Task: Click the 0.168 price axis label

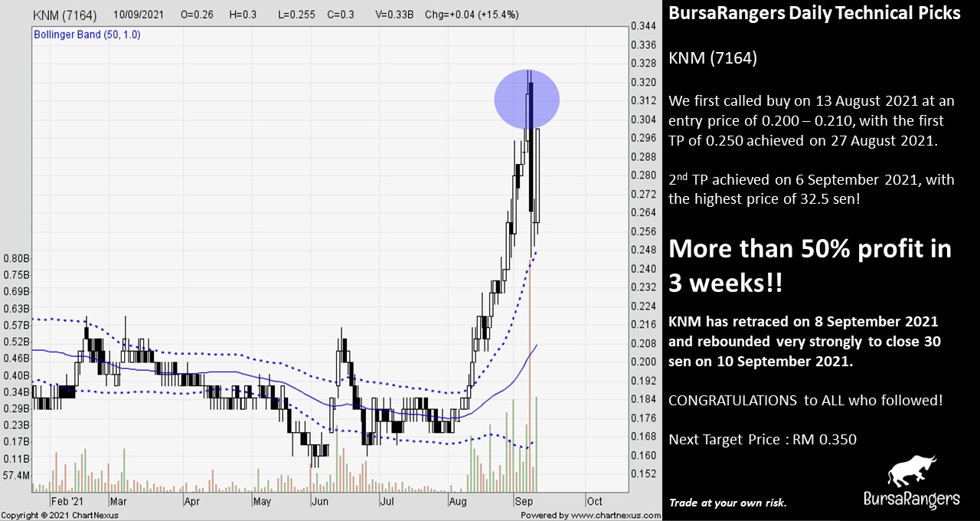Action: (x=643, y=436)
